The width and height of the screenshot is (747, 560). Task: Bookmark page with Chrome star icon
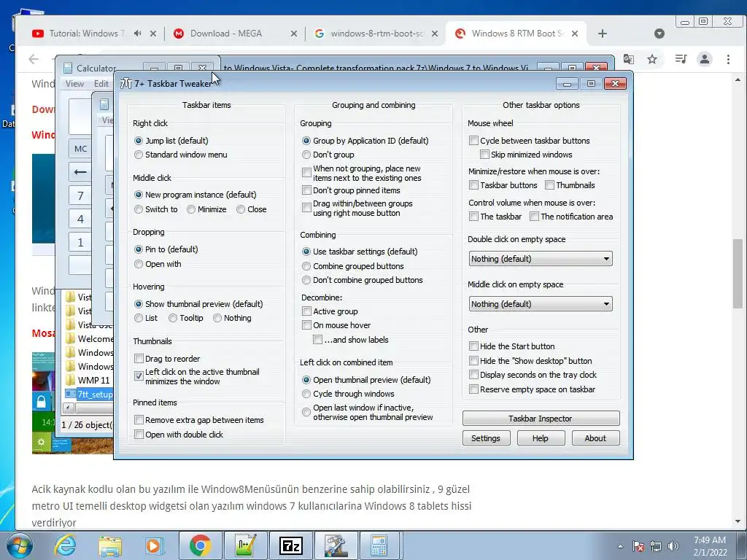[652, 59]
